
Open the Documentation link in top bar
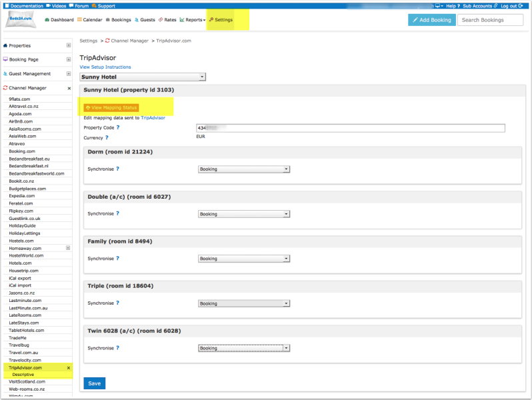click(x=24, y=6)
